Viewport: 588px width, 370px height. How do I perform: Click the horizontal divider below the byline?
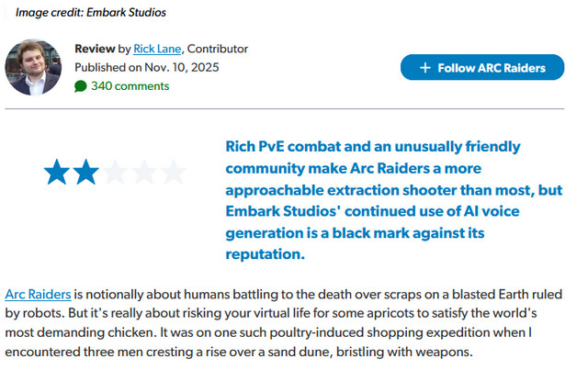[x=294, y=110]
